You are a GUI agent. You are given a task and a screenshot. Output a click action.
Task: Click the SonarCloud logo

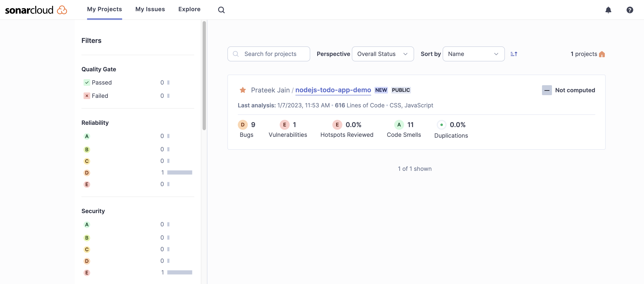pyautogui.click(x=36, y=10)
